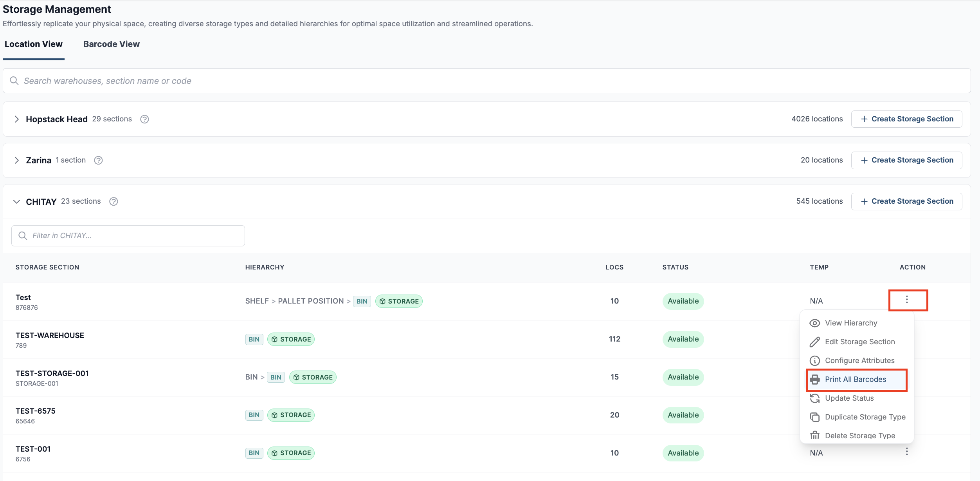Select View Hierarchy from the menu
This screenshot has height=481, width=980.
(857, 323)
